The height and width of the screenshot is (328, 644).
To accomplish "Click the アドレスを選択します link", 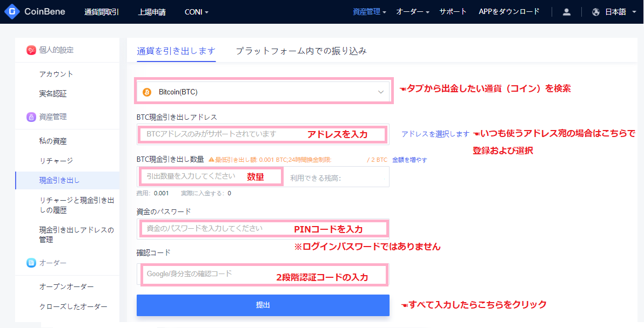I will click(435, 134).
